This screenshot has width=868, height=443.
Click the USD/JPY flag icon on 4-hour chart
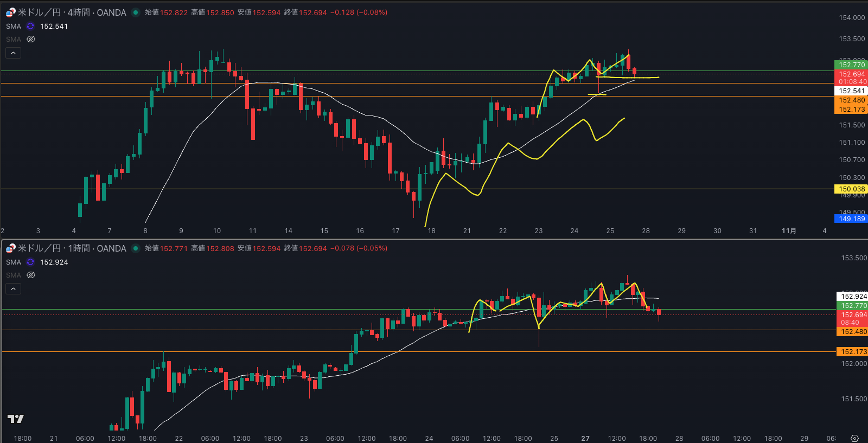[10, 12]
